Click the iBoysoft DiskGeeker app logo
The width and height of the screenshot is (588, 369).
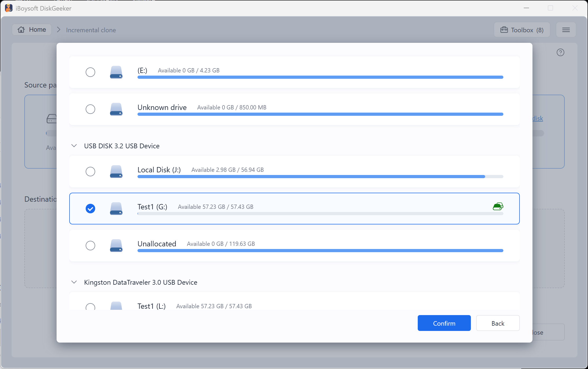(9, 8)
